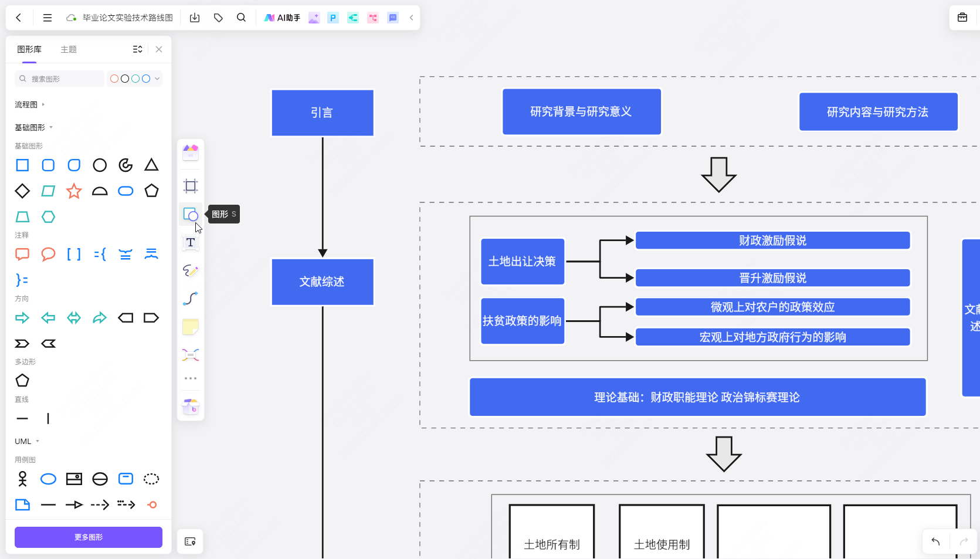Select the UML actor stick figure

coord(22,479)
